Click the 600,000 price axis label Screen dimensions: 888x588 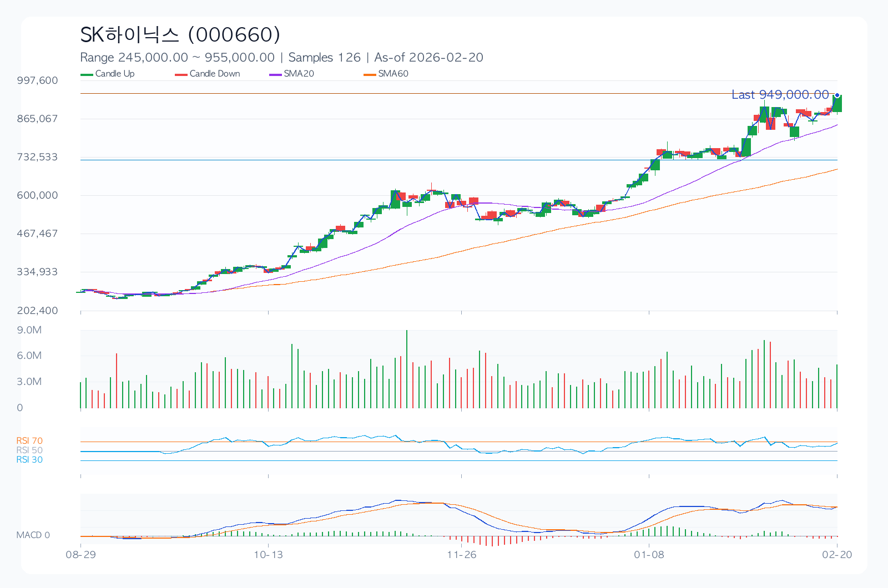(37, 195)
